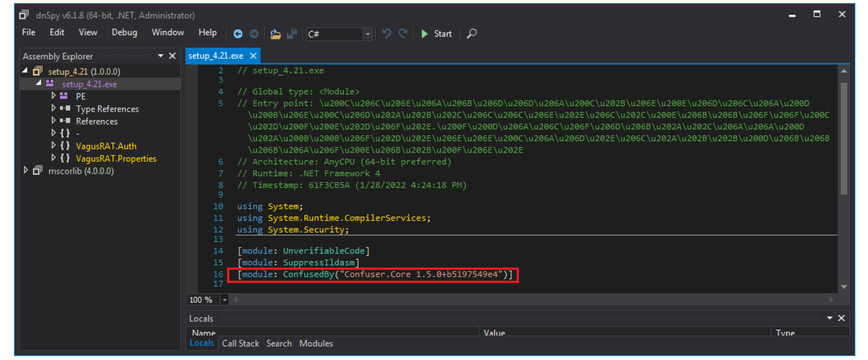Click the braces icon beside VagusRAT.Auth
This screenshot has width=868, height=360.
point(65,146)
